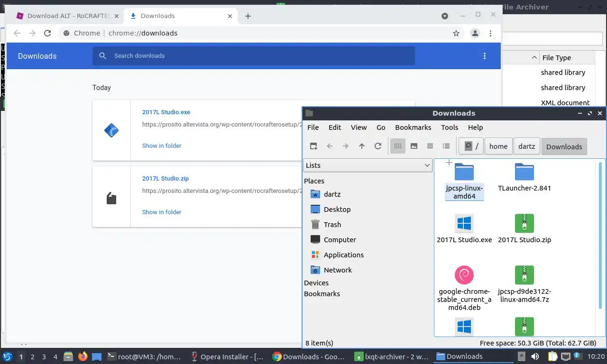The height and width of the screenshot is (364, 607).
Task: Switch the file manager to thumbnail view
Action: point(414,146)
